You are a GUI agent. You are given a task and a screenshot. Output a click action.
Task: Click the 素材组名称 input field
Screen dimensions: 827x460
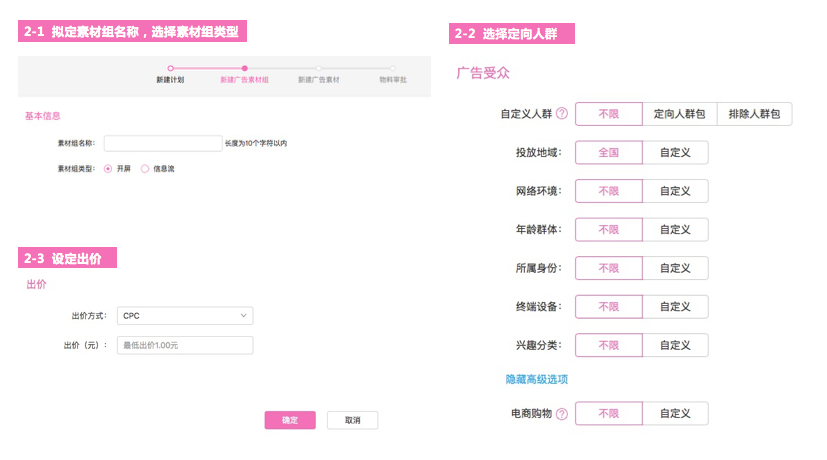coord(163,143)
